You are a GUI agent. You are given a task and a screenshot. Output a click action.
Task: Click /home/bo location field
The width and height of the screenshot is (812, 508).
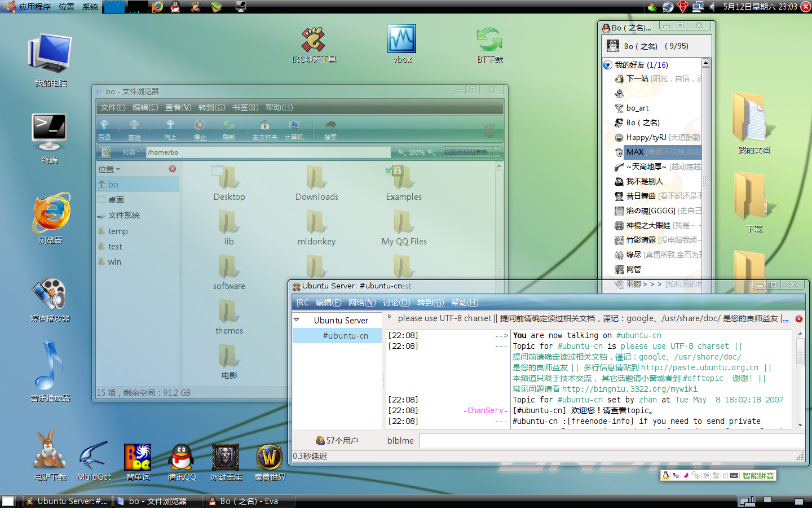268,152
